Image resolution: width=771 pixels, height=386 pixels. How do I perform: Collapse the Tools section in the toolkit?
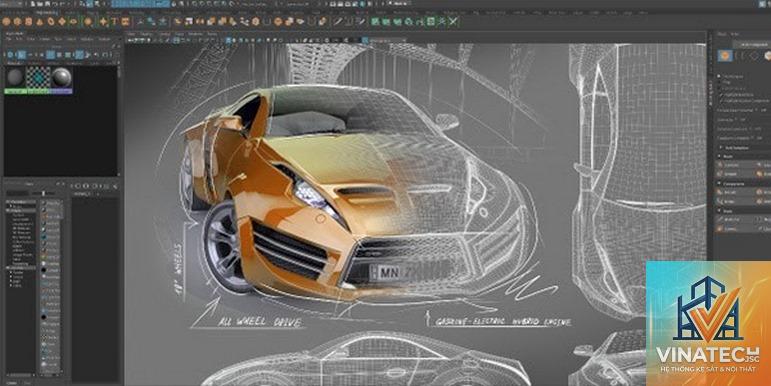(719, 210)
